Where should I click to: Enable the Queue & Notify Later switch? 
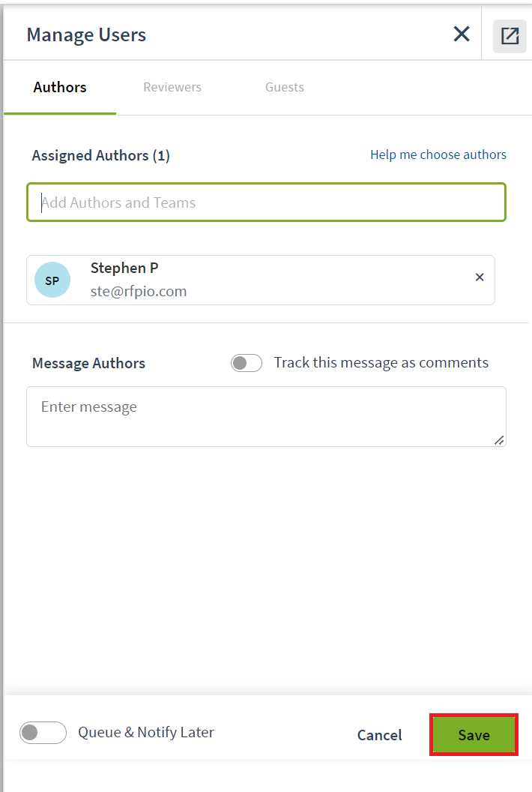43,733
